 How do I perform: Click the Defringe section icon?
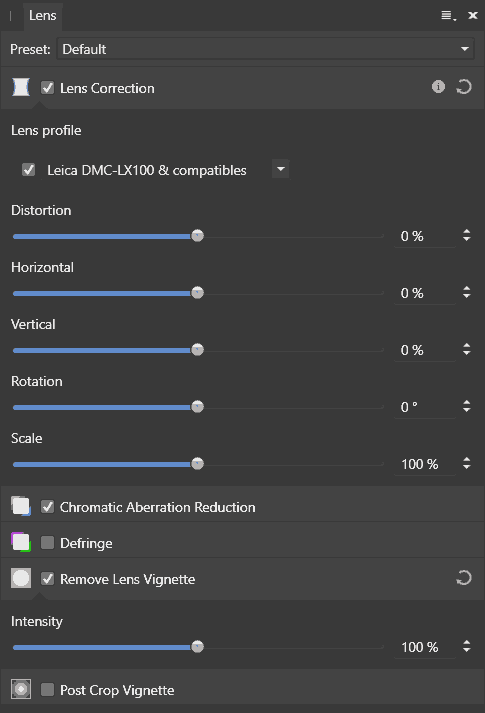(x=21, y=542)
